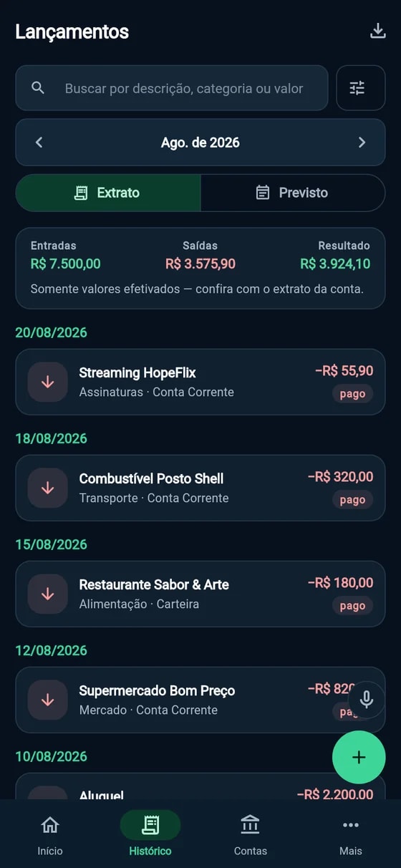Click the Streaming HopeFlix expense arrow icon
The width and height of the screenshot is (401, 868).
pos(48,382)
